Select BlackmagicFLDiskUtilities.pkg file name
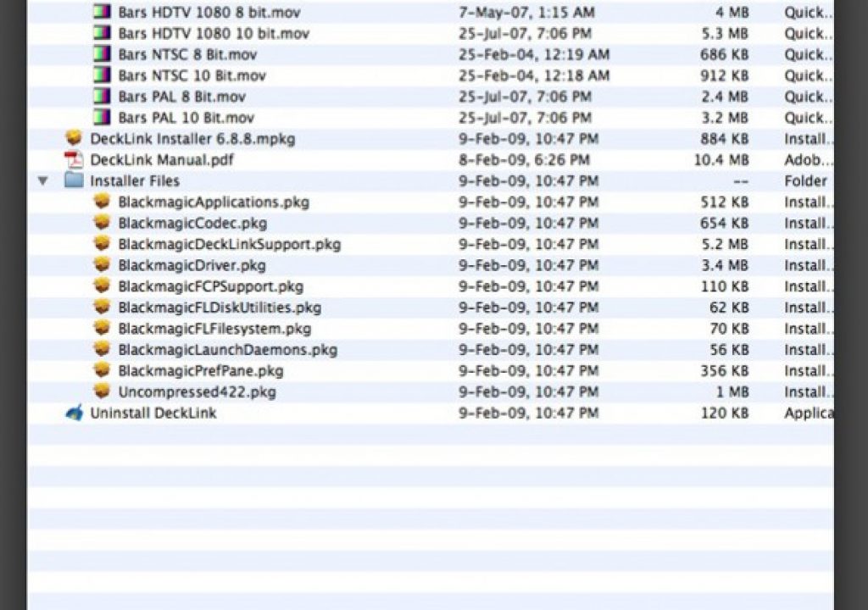 (220, 308)
